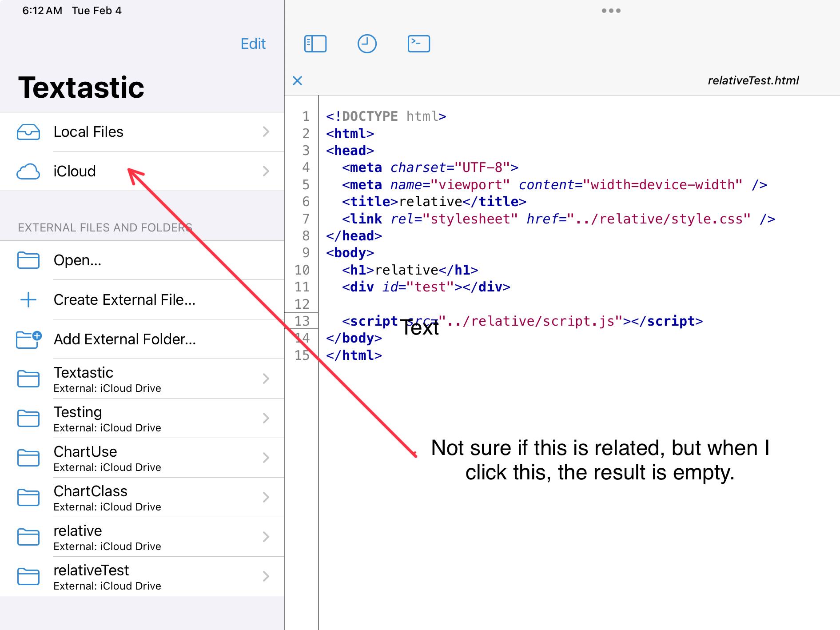The height and width of the screenshot is (630, 840).
Task: Click line number 1 in gutter
Action: 306,116
